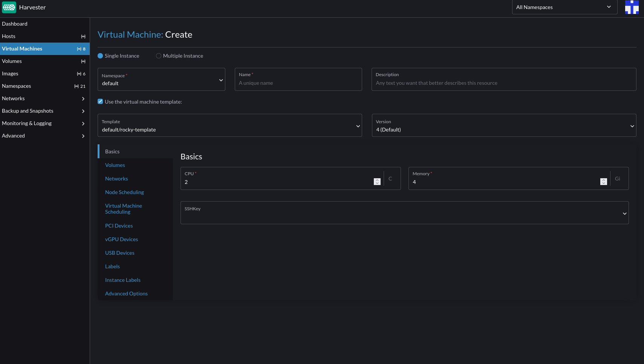Increment the CPU value with the stepper
Image resolution: width=644 pixels, height=364 pixels.
[x=377, y=180]
